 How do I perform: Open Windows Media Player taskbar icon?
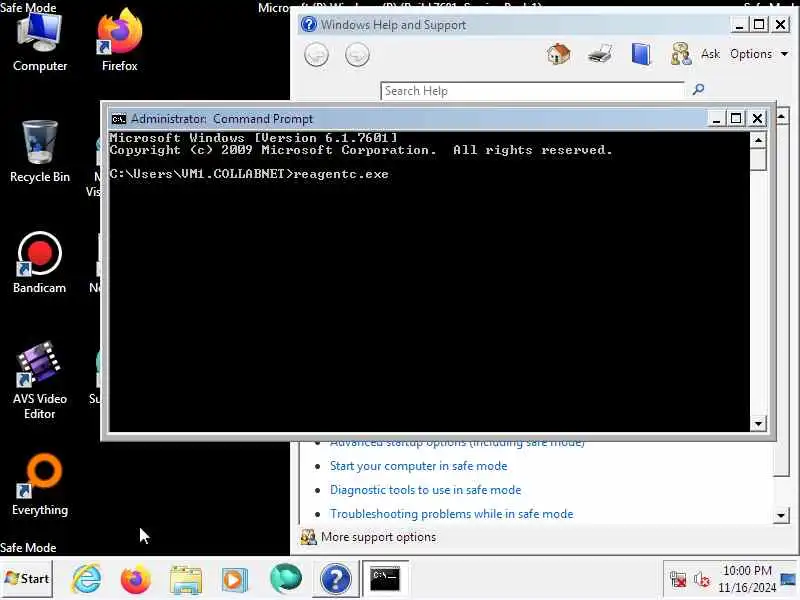tap(235, 580)
